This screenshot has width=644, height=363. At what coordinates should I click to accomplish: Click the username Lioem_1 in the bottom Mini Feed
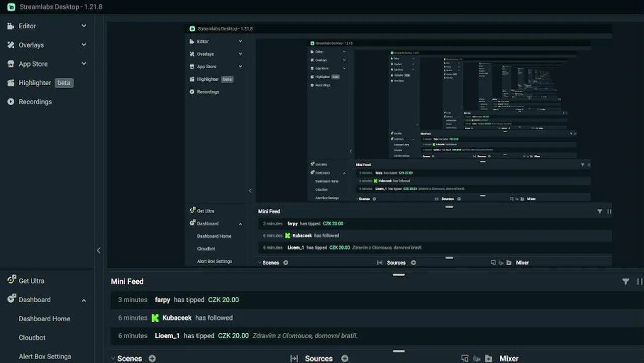(167, 336)
